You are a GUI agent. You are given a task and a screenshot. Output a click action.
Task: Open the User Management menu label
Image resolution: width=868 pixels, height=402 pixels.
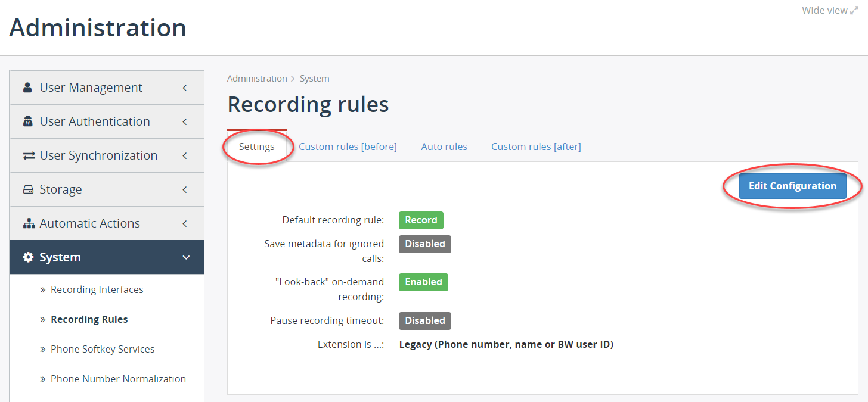pos(91,88)
